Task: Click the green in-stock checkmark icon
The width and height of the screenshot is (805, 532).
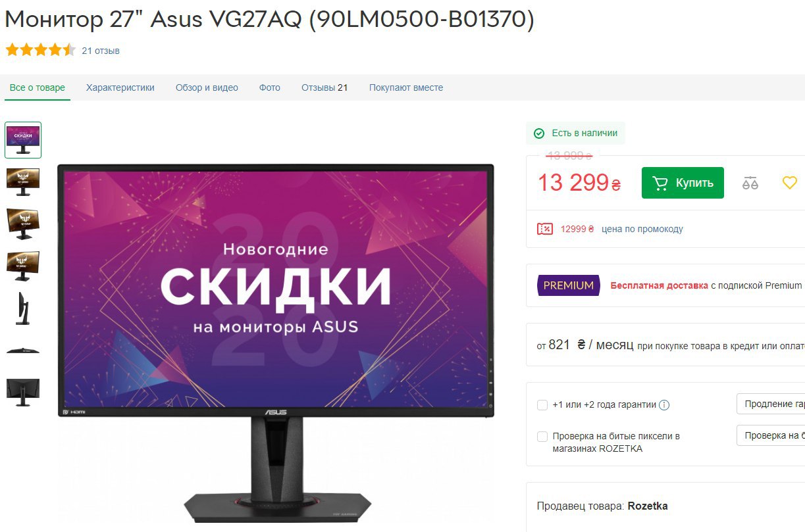Action: [x=539, y=133]
